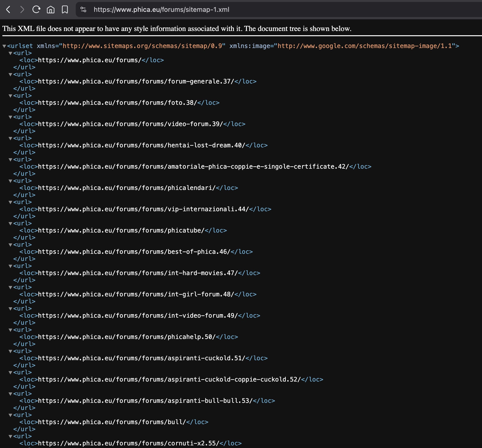
Task: Collapse url node for phicahelp.50
Action: tap(10, 330)
